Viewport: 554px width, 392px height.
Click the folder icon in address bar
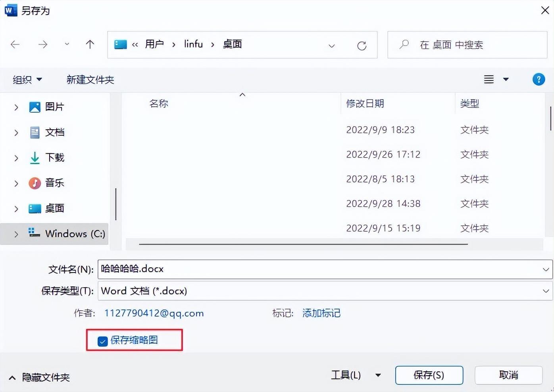(120, 44)
